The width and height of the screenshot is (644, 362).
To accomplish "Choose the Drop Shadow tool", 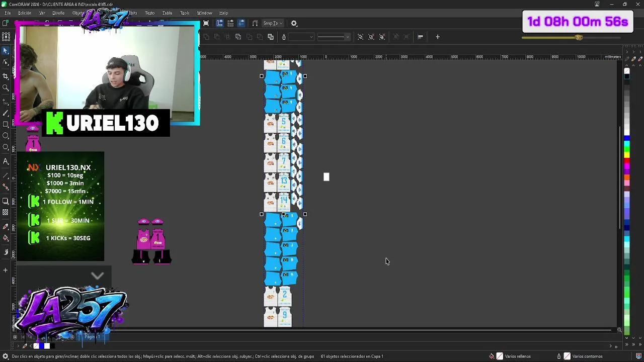I will pos(6,201).
